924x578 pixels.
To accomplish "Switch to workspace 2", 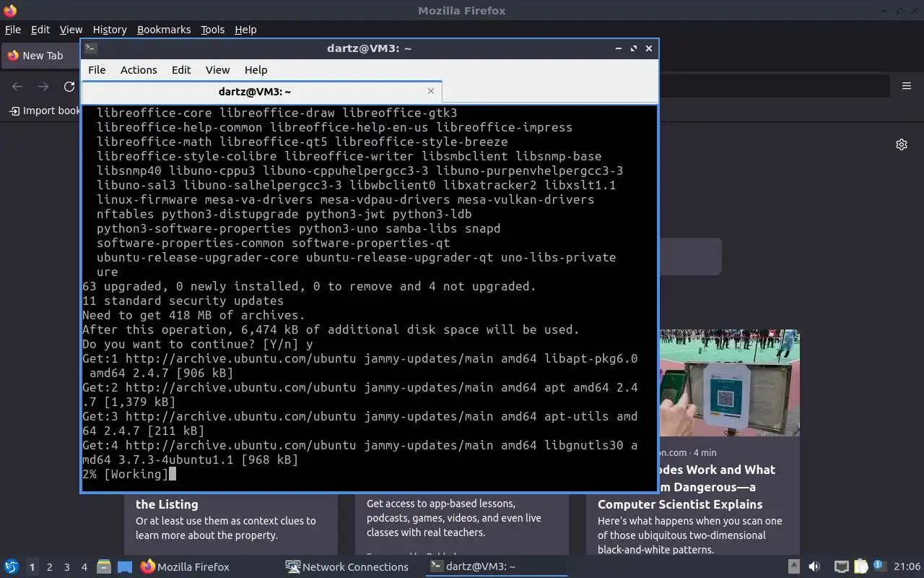I will [49, 567].
